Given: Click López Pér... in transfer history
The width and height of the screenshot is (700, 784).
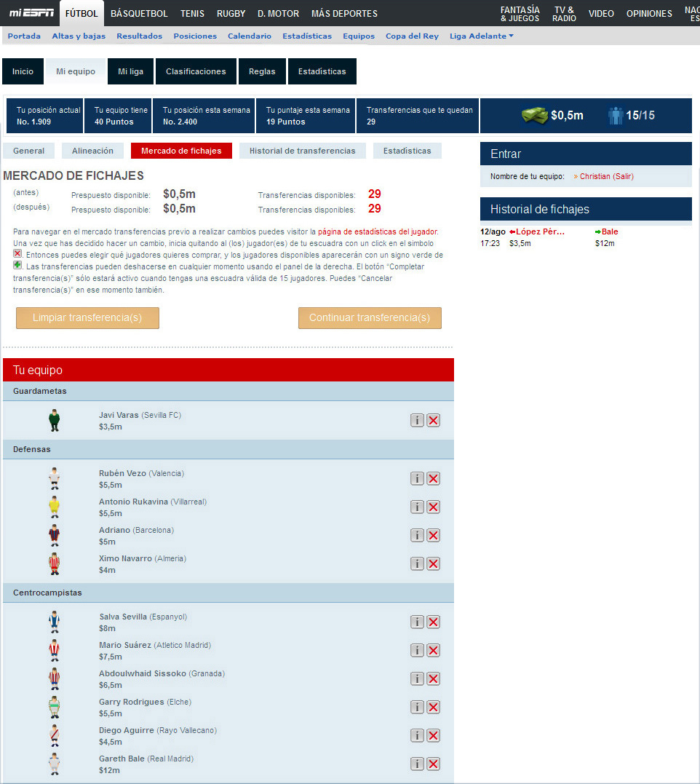Looking at the screenshot, I should tap(540, 231).
